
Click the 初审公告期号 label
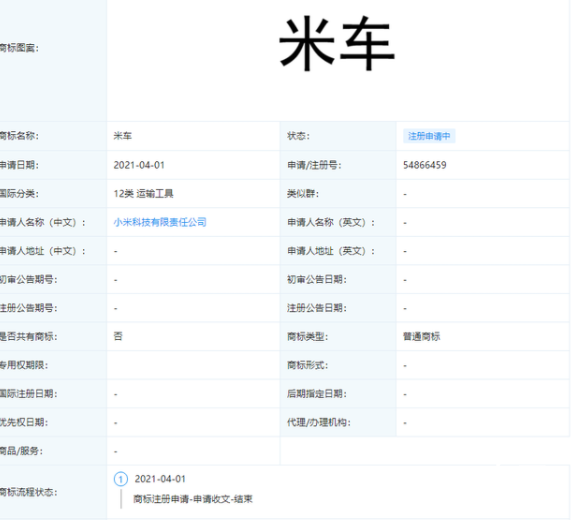coord(28,279)
